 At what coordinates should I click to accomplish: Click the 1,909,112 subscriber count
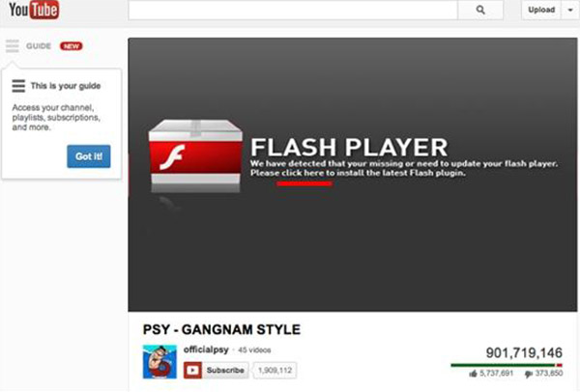(275, 370)
